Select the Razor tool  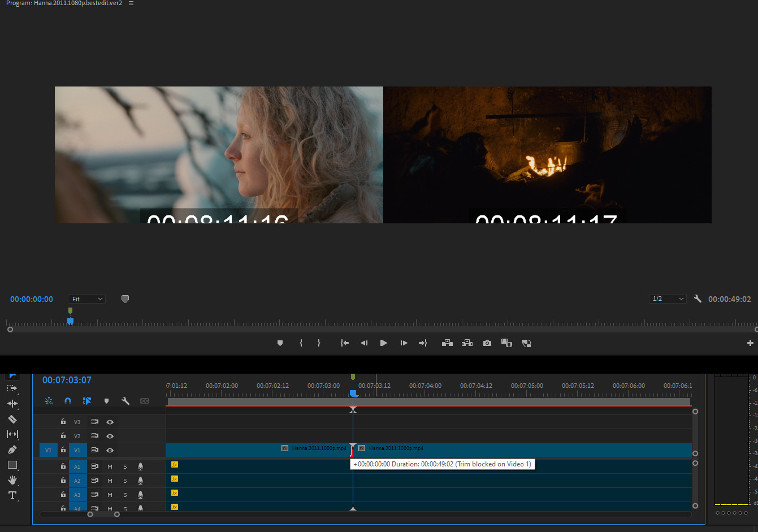pyautogui.click(x=12, y=419)
